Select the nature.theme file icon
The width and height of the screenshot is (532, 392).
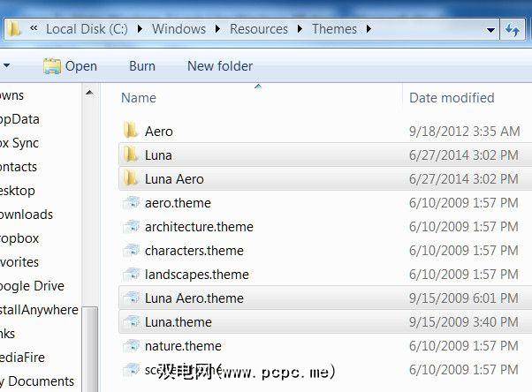pyautogui.click(x=132, y=346)
